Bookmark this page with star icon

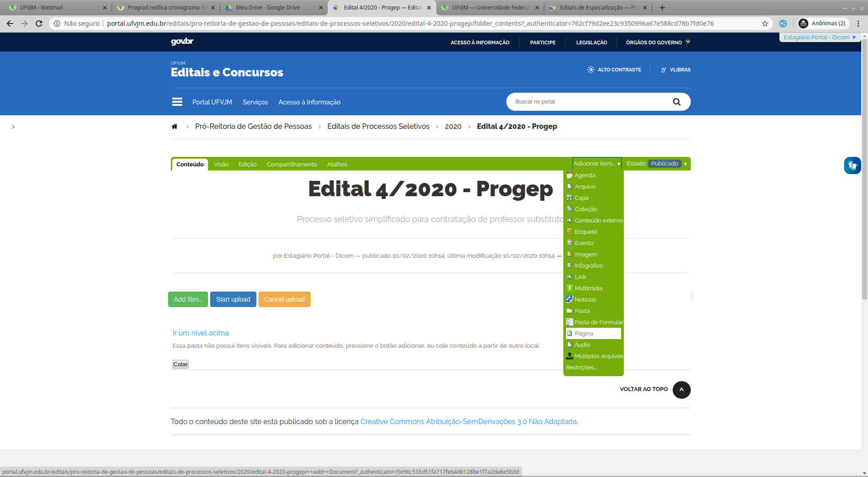click(x=764, y=24)
